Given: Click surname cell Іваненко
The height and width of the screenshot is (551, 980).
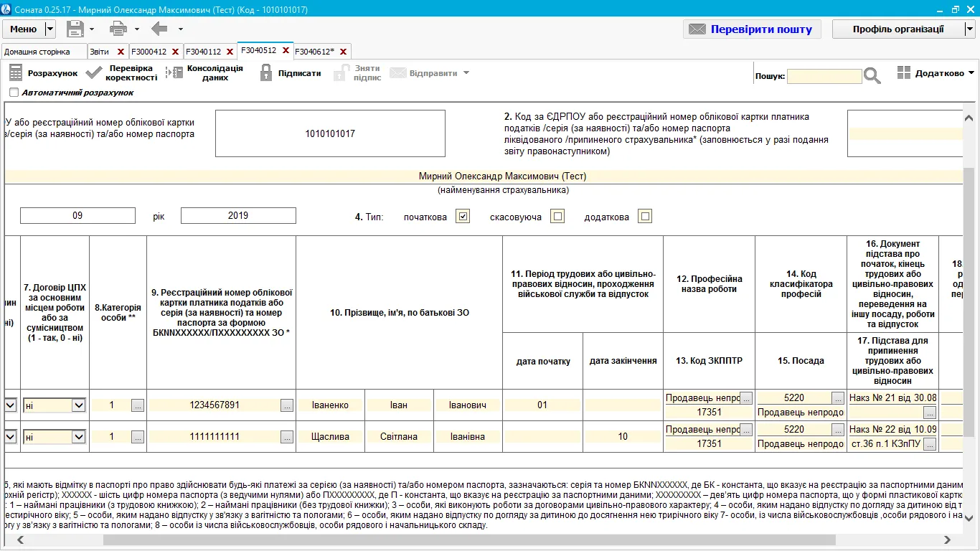Looking at the screenshot, I should tap(330, 405).
